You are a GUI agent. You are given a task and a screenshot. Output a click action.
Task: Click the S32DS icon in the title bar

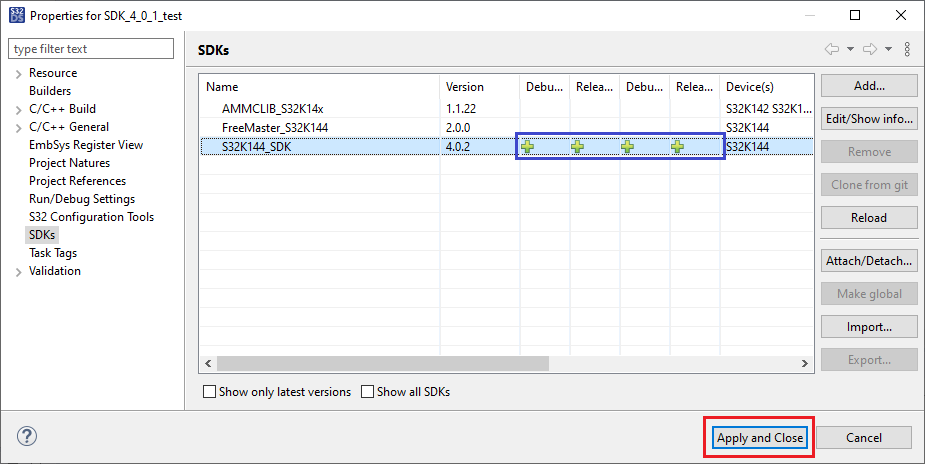[x=17, y=15]
